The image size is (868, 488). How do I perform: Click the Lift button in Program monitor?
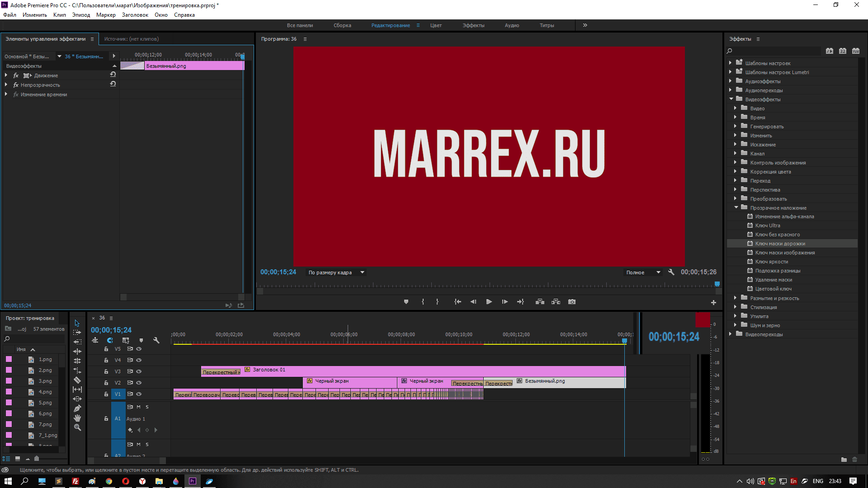tap(540, 302)
